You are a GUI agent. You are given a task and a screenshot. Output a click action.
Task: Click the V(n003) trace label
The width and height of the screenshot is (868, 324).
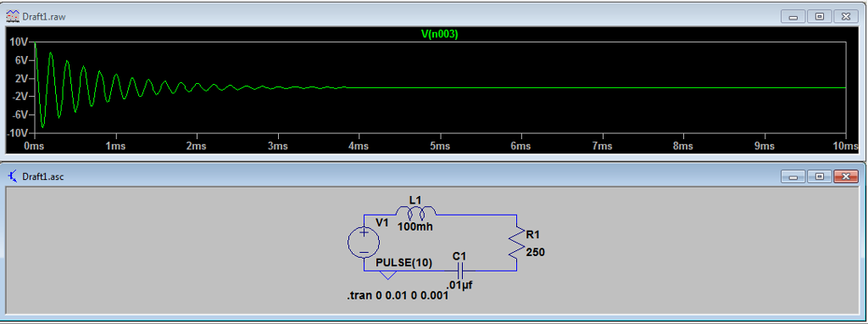(x=440, y=34)
